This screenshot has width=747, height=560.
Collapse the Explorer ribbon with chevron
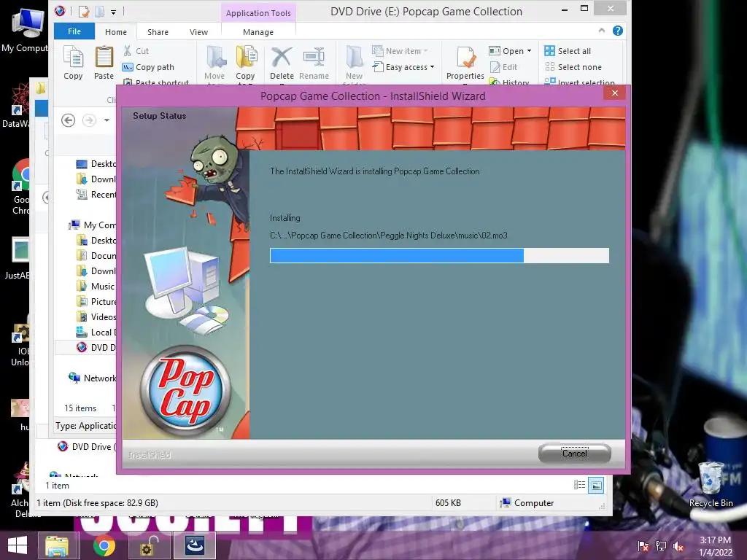[x=602, y=31]
